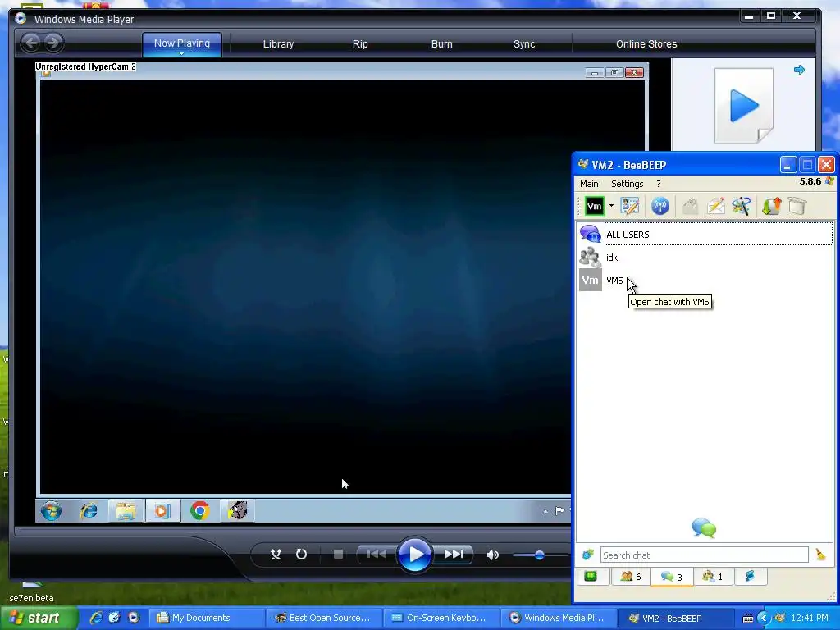Click the Internet Explorer quick launch icon
Screen dimensions: 840x630
click(96, 618)
